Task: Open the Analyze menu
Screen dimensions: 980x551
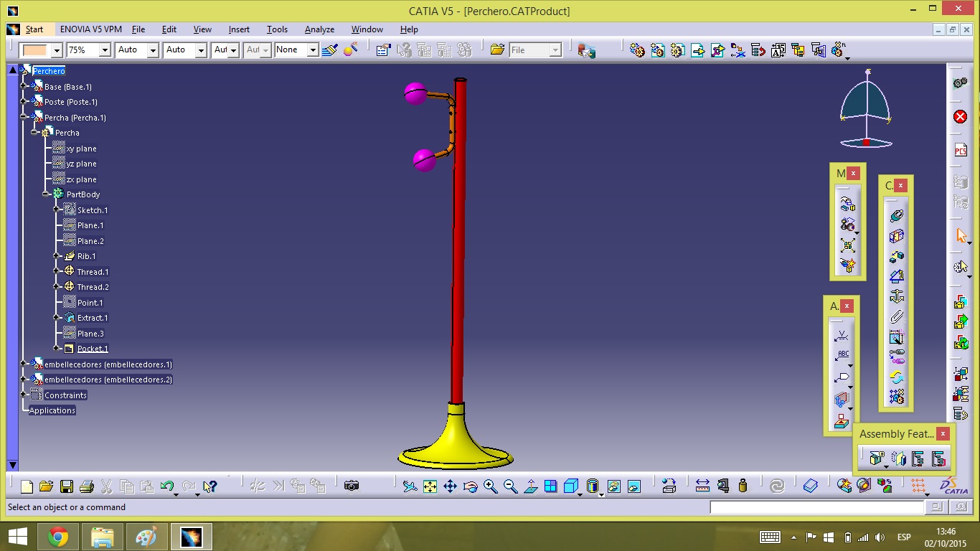Action: click(319, 29)
